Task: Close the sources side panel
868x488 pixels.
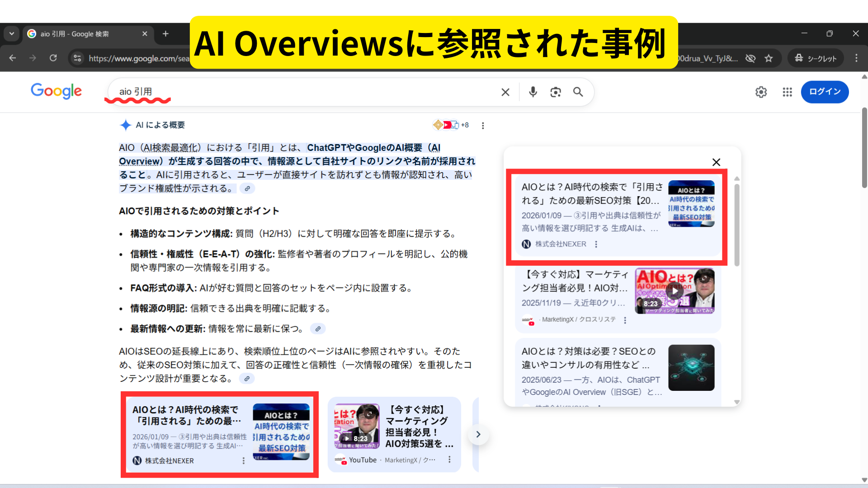Action: coord(716,162)
